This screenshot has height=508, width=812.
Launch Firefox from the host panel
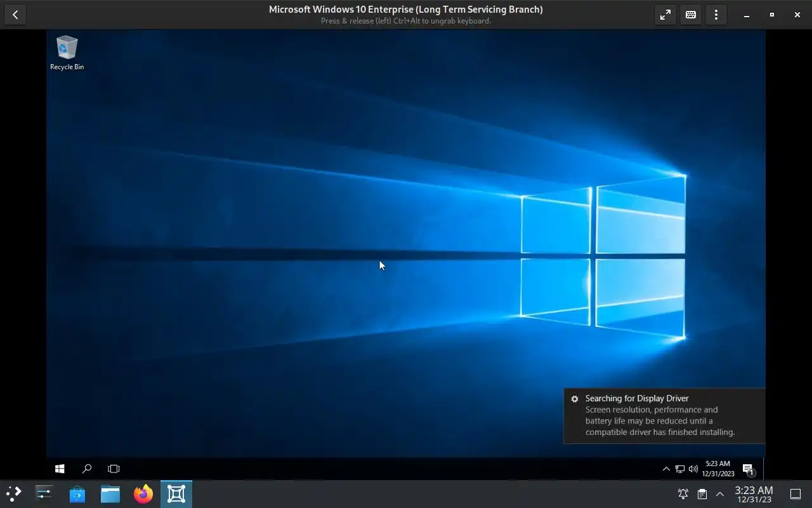click(x=143, y=494)
